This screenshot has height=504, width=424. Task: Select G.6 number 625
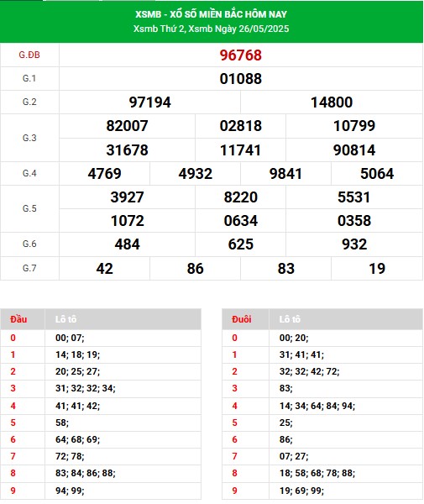coord(241,244)
